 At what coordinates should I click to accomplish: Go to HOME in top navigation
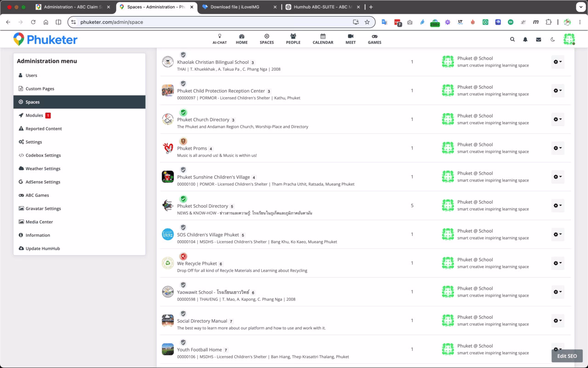click(242, 39)
